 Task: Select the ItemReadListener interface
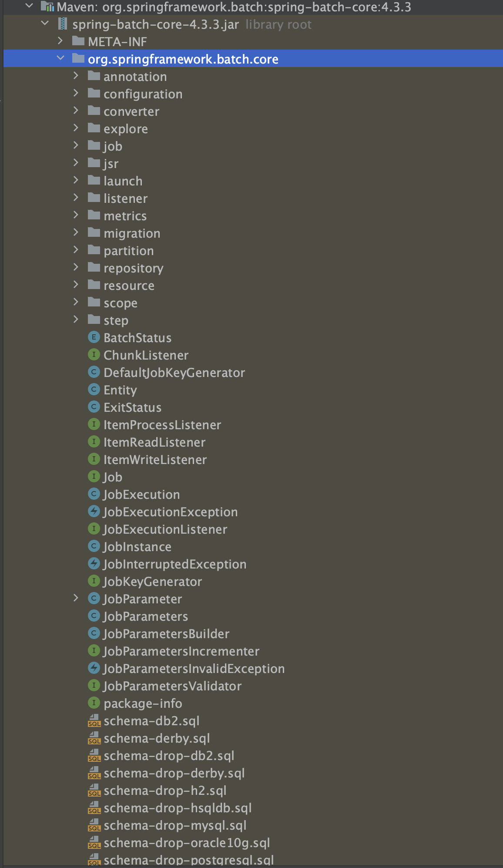[154, 442]
